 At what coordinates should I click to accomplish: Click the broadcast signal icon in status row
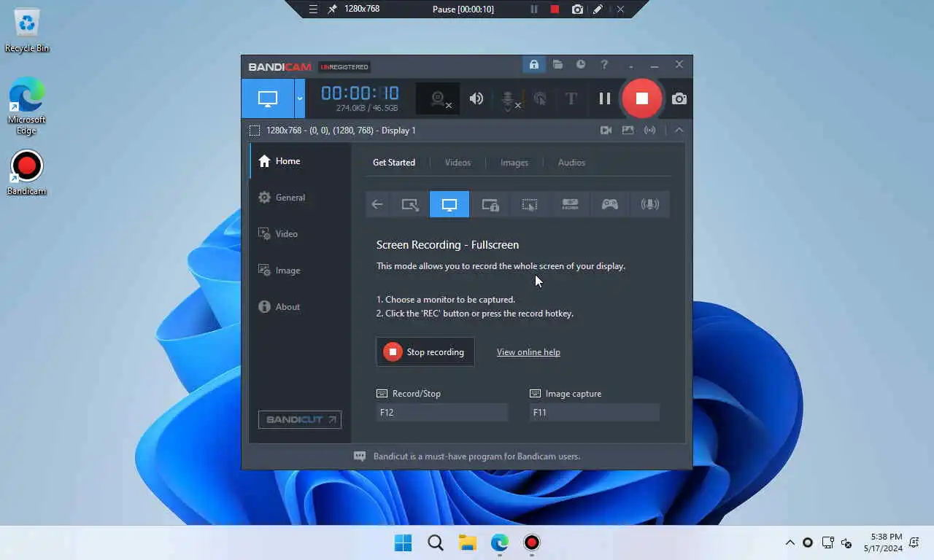pos(649,131)
